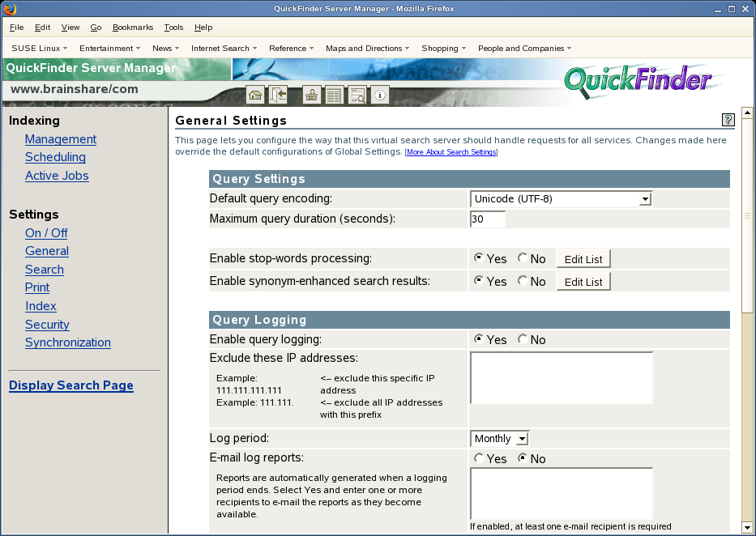Open the Tools menu
The width and height of the screenshot is (756, 536).
(x=173, y=28)
